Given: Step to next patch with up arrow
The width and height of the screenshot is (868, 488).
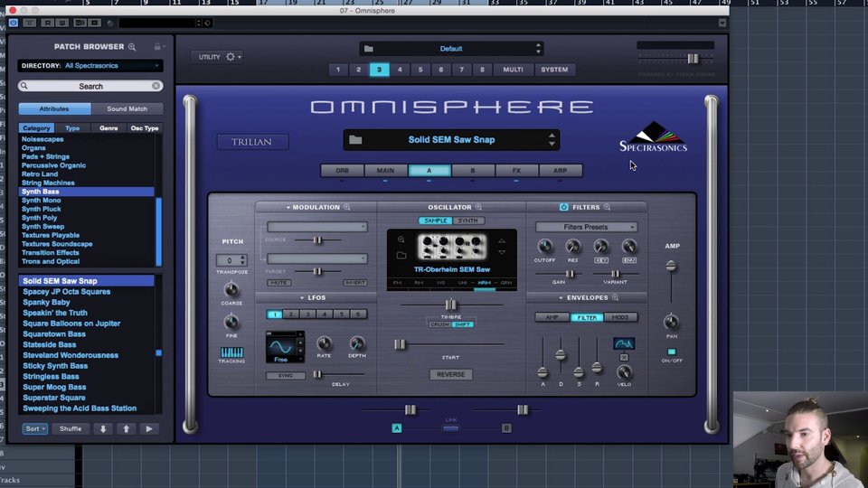Looking at the screenshot, I should [127, 428].
